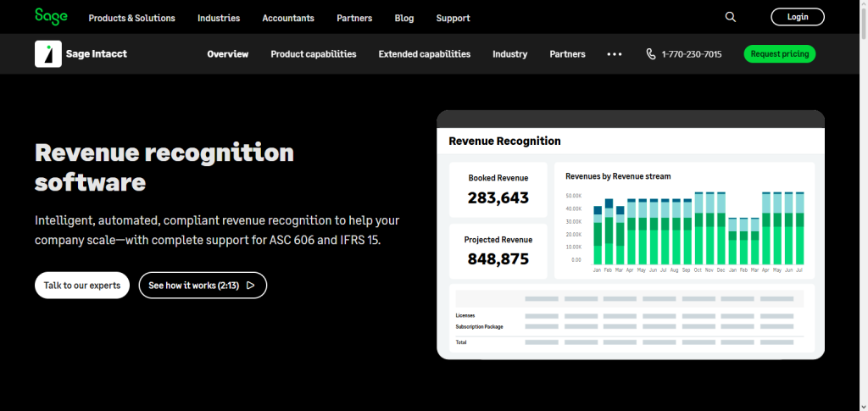868x411 pixels.
Task: Click Revenues by Revenue stream chart title
Action: (x=618, y=176)
